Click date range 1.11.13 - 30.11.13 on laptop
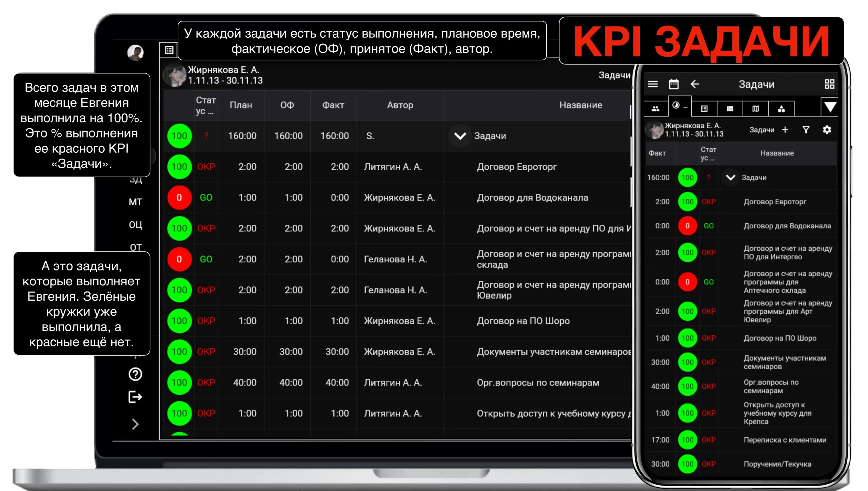Screen dimensions: 868x491 tap(225, 80)
